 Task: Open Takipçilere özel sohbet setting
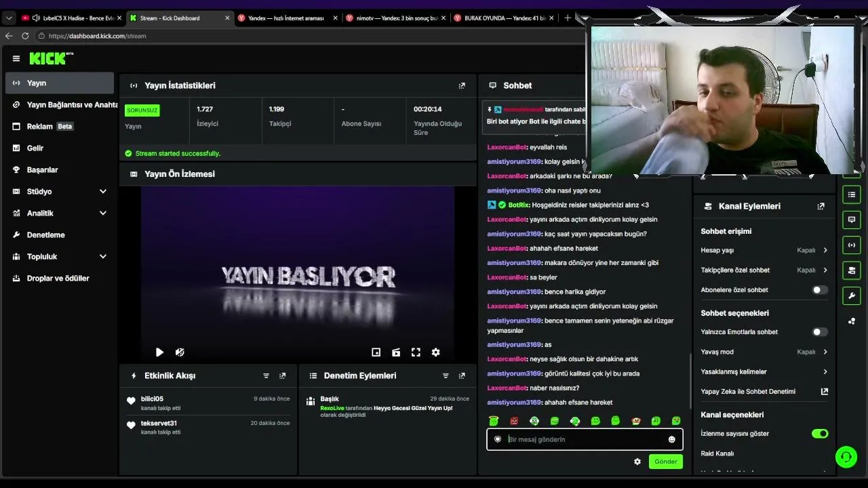764,270
